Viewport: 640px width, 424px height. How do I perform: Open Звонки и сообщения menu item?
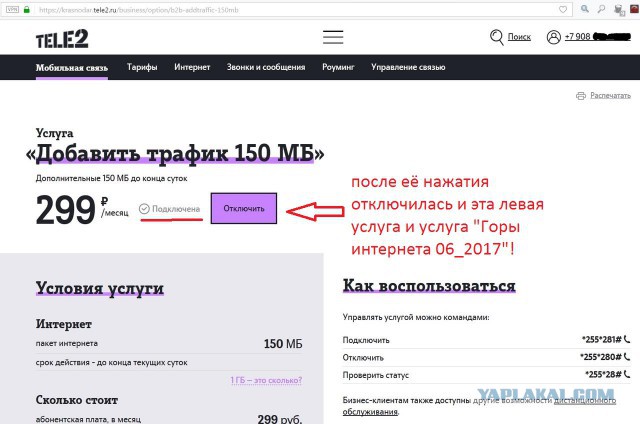tap(266, 67)
